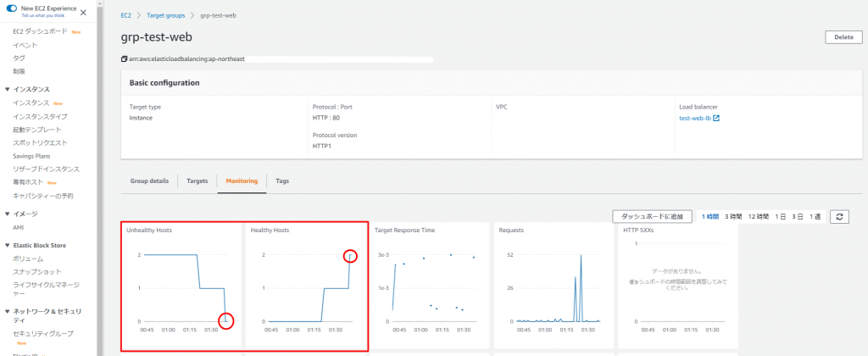Open 制限 in the sidebar
868x356 pixels.
point(19,71)
